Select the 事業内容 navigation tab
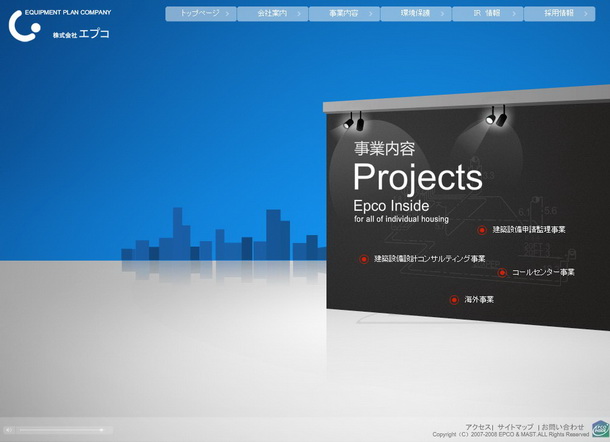Viewport: 610px width, 442px height. [344, 14]
